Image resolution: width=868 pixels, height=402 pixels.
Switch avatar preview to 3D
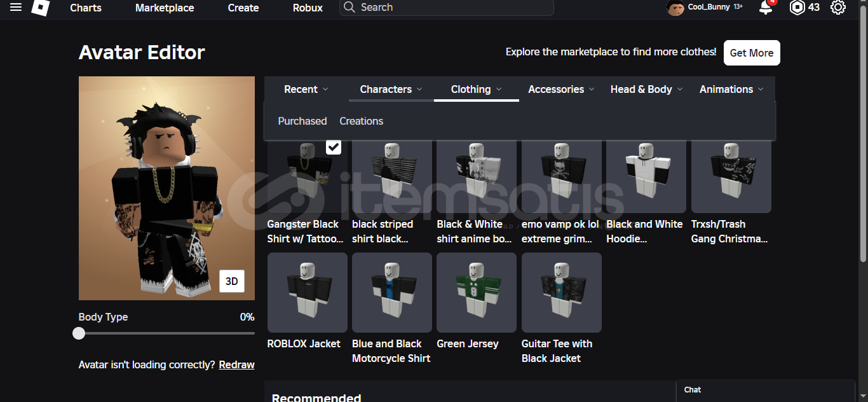(232, 281)
